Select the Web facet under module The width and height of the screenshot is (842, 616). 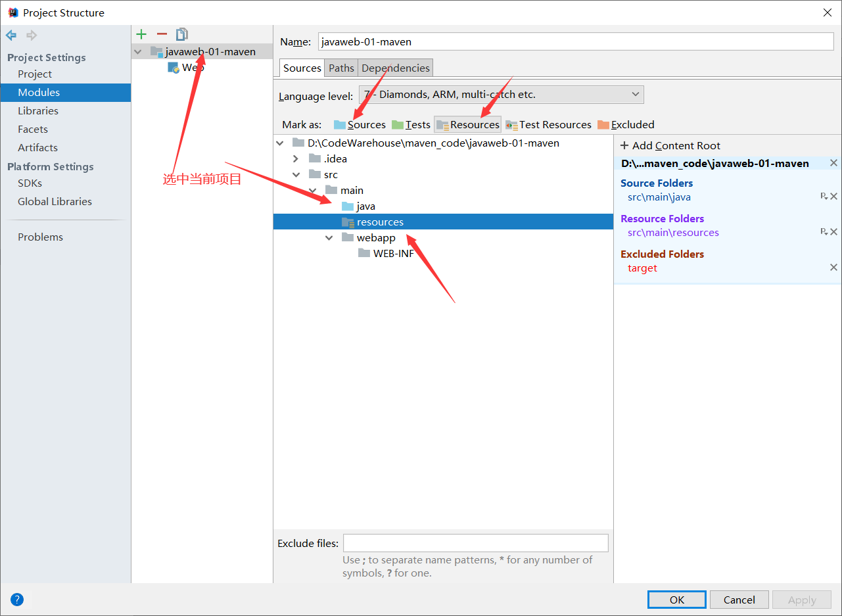[193, 67]
